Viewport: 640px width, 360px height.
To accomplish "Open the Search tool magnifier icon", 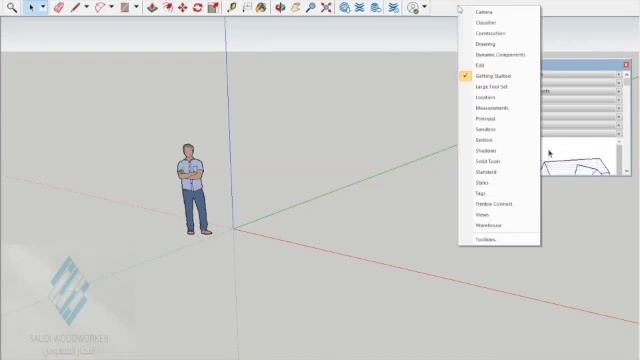I will tap(12, 7).
